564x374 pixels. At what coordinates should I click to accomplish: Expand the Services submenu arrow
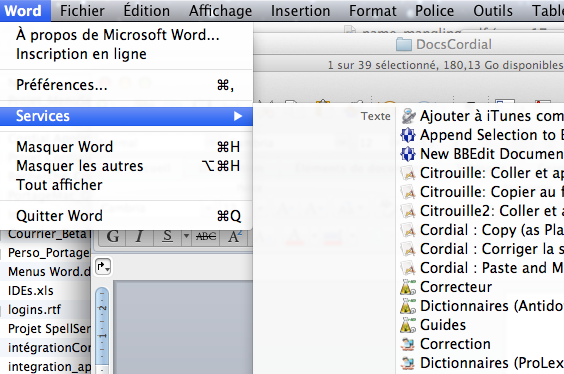[x=238, y=116]
